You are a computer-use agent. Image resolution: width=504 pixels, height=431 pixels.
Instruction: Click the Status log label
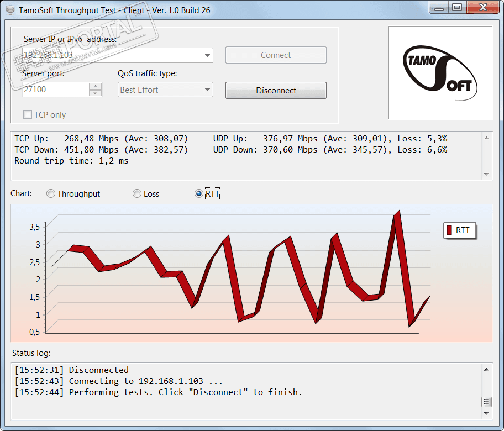coord(31,353)
